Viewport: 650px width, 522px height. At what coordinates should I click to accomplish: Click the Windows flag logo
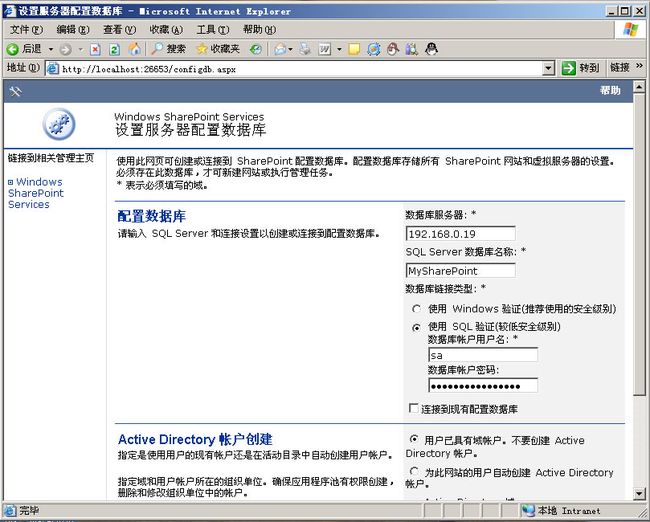[x=631, y=29]
